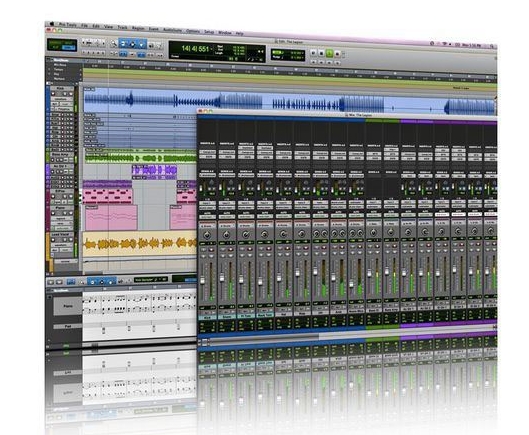The image size is (529, 435).
Task: Open Spotlight search in the menu bar
Action: point(492,46)
